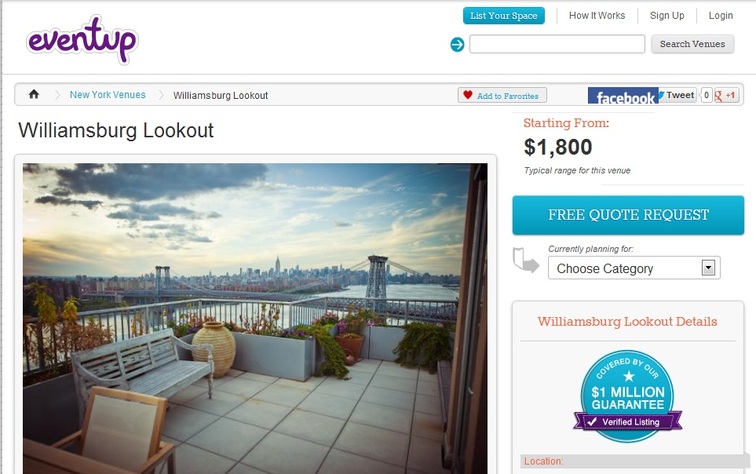Click the red heart favorites icon
The height and width of the screenshot is (474, 756).
pyautogui.click(x=468, y=95)
